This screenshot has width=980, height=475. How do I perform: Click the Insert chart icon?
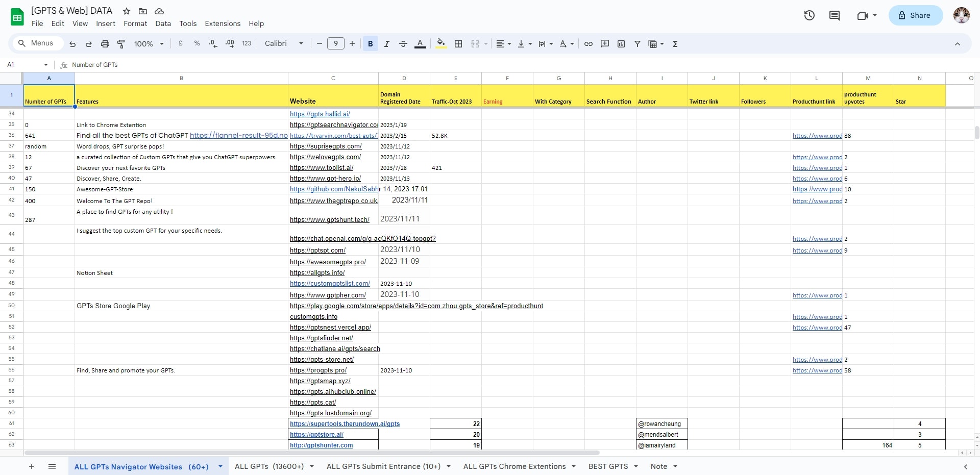tap(621, 44)
